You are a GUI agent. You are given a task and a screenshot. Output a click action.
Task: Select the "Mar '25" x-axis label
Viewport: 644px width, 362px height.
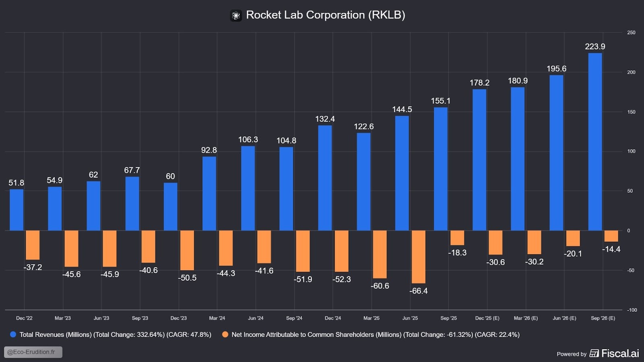pyautogui.click(x=372, y=318)
